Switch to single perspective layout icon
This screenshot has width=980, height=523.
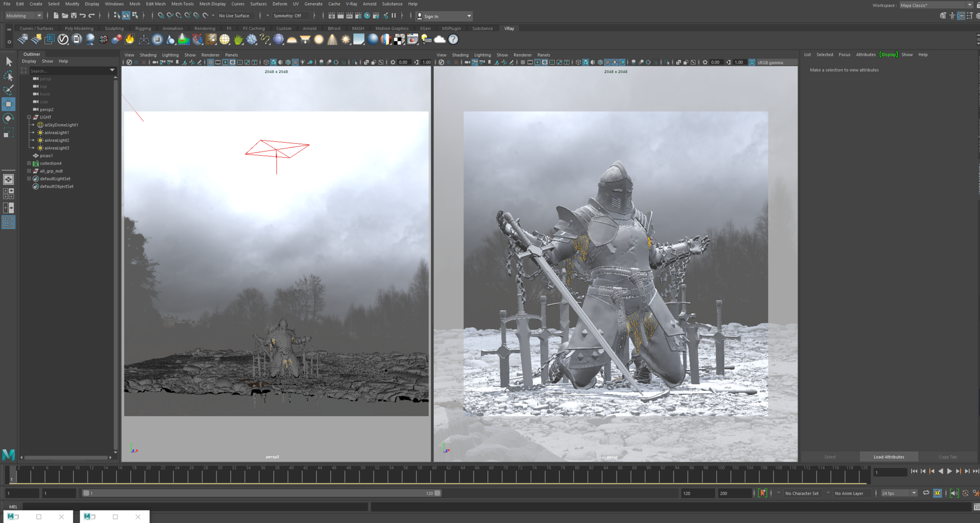(9, 180)
